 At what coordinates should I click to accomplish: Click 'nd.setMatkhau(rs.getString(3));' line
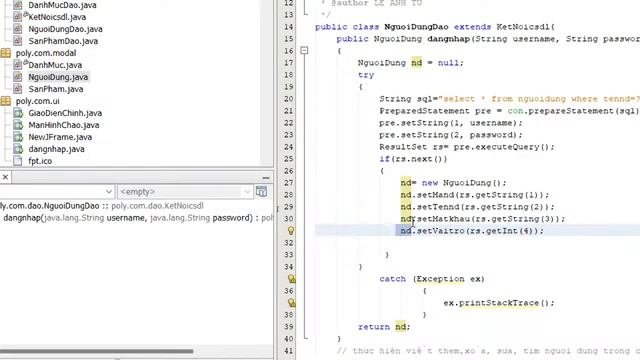click(482, 219)
